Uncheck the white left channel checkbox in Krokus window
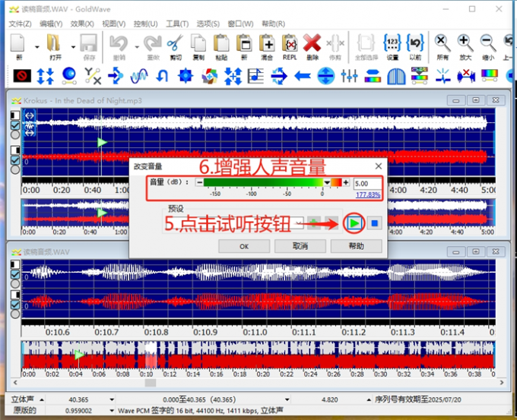 point(15,125)
